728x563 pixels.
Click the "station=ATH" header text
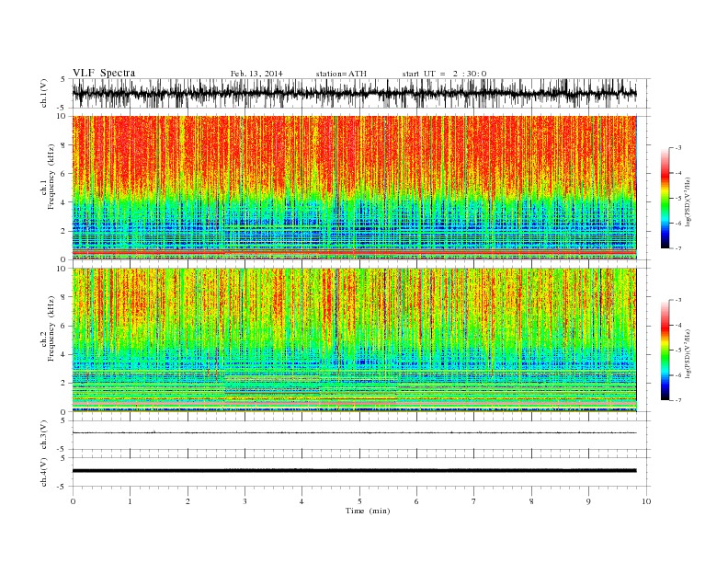click(341, 74)
